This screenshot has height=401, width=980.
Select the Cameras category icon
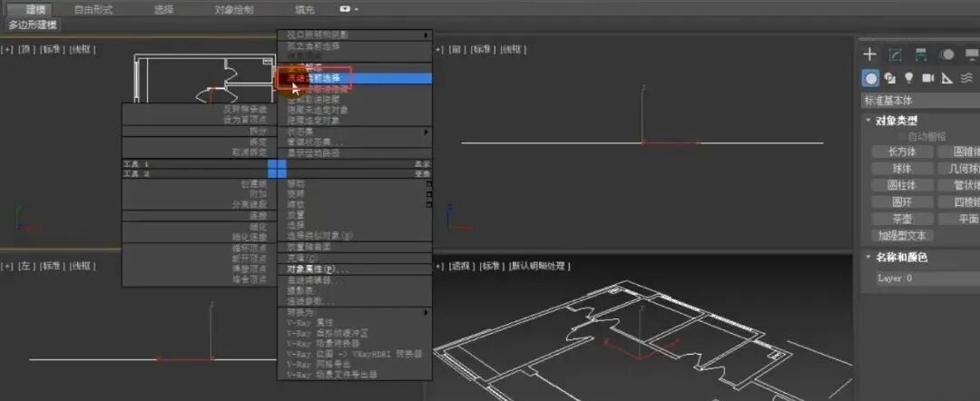(x=928, y=78)
